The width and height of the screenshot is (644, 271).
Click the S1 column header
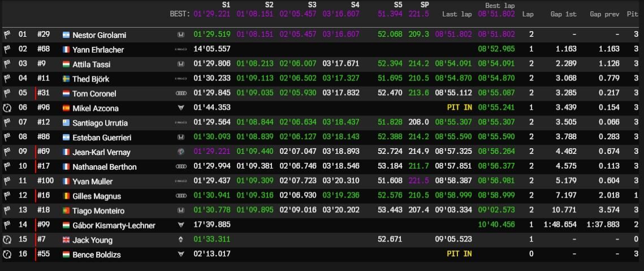[226, 5]
